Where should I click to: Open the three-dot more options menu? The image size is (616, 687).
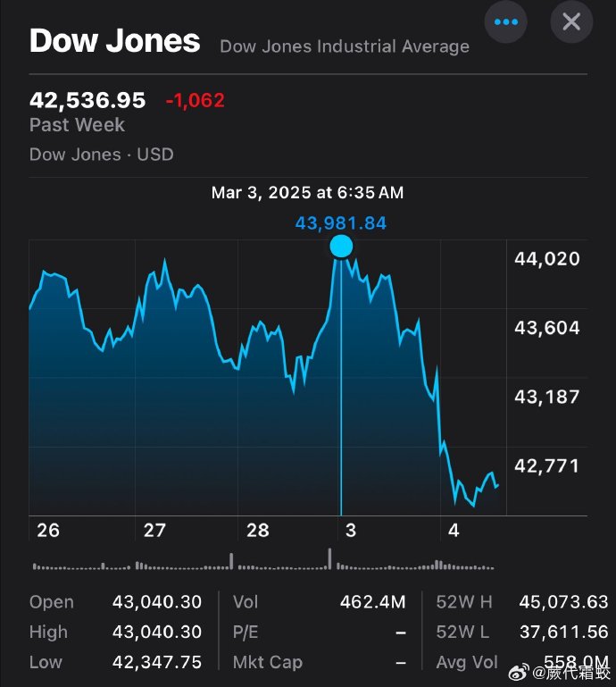[505, 22]
